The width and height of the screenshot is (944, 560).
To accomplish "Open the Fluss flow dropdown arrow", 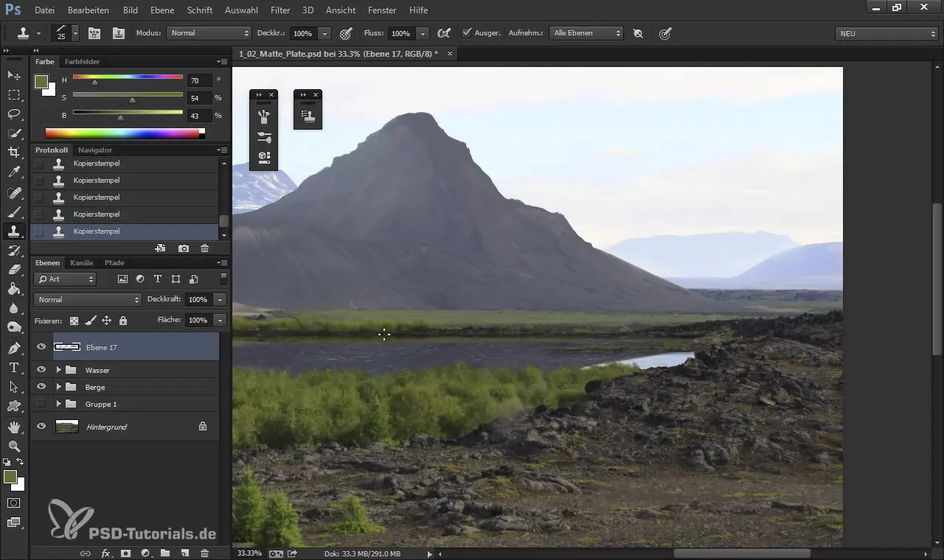I will click(423, 33).
